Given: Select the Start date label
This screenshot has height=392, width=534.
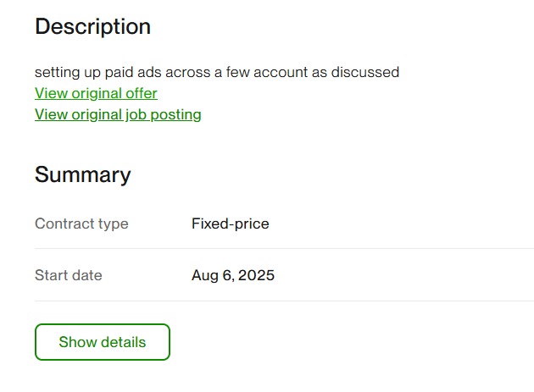Looking at the screenshot, I should pyautogui.click(x=68, y=275).
